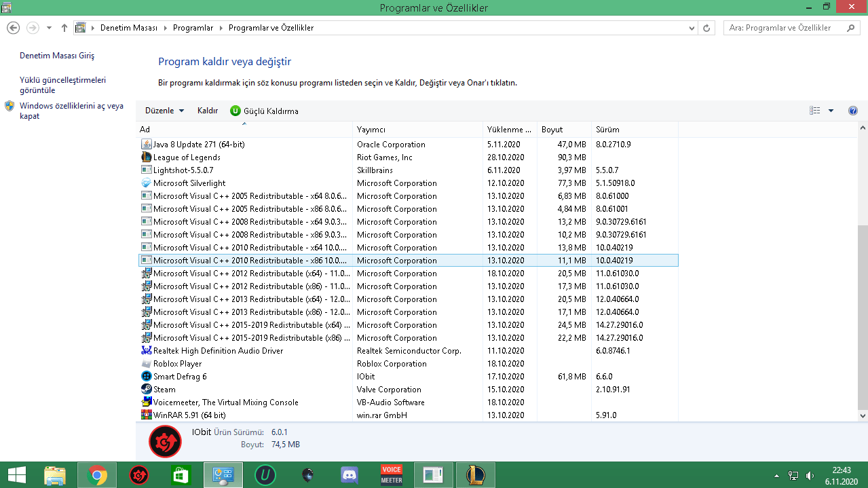868x488 pixels.
Task: Click the Smart Defrag 6 icon
Action: (146, 376)
